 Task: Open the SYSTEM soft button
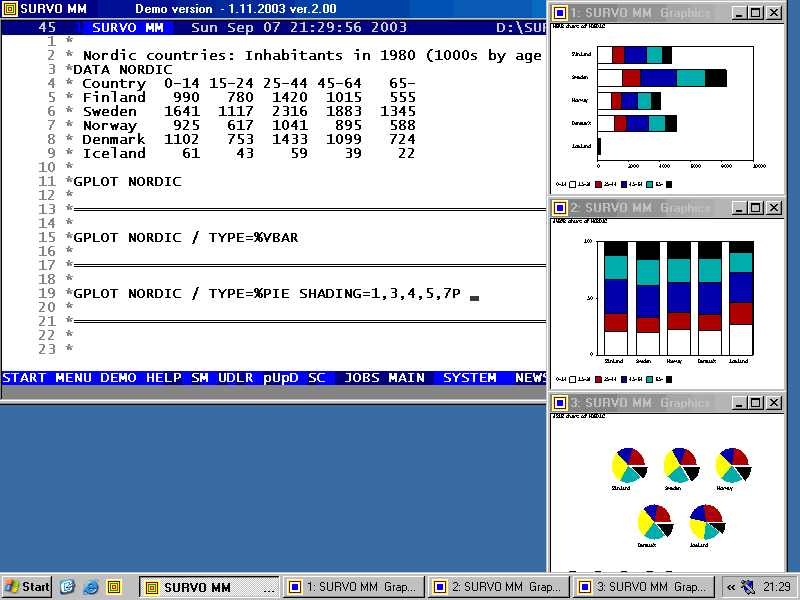[469, 378]
